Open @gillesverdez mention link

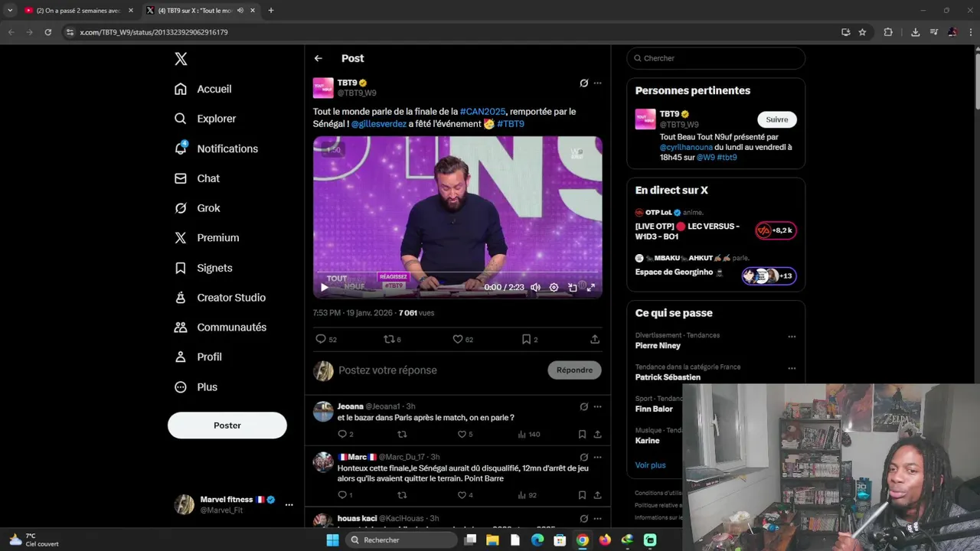(378, 124)
